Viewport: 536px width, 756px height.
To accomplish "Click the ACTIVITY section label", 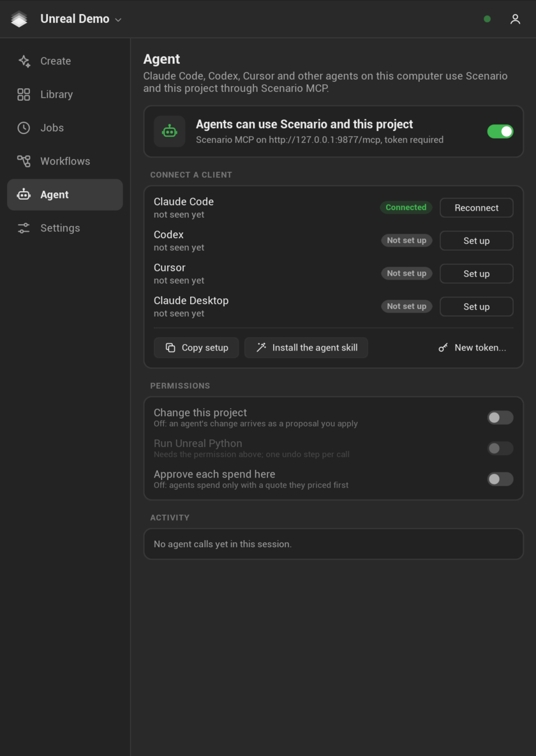I will point(170,518).
